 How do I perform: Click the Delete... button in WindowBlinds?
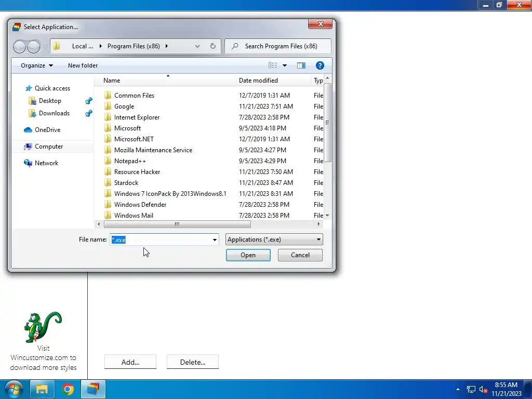pyautogui.click(x=193, y=362)
